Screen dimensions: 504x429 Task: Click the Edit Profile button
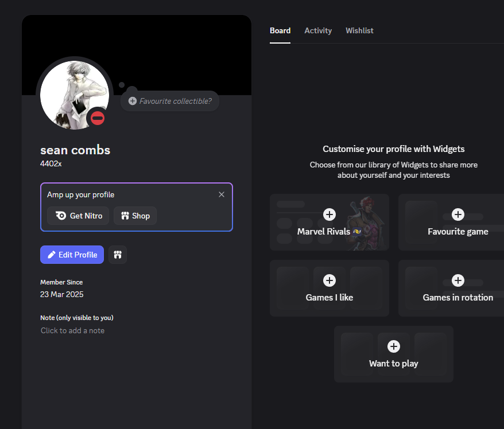click(72, 255)
